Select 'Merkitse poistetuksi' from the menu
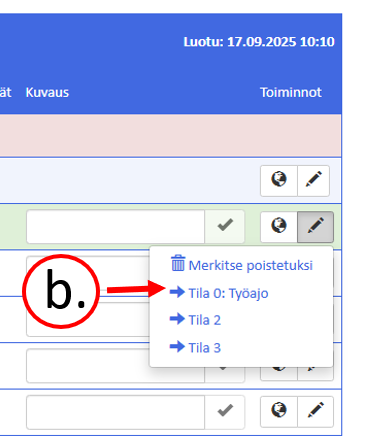Viewport: 366px width, 448px height. coord(242,265)
